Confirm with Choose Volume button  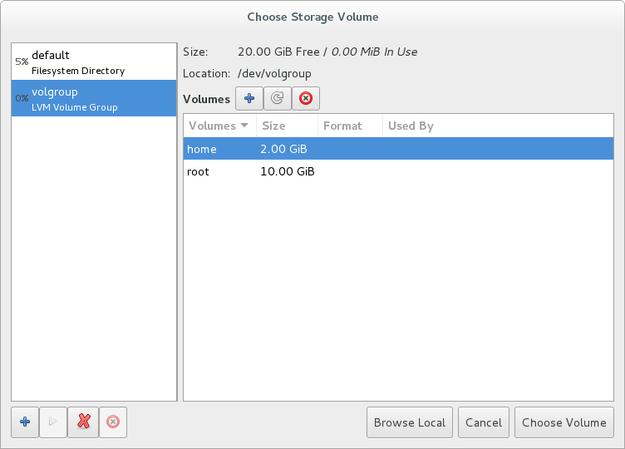pos(564,422)
